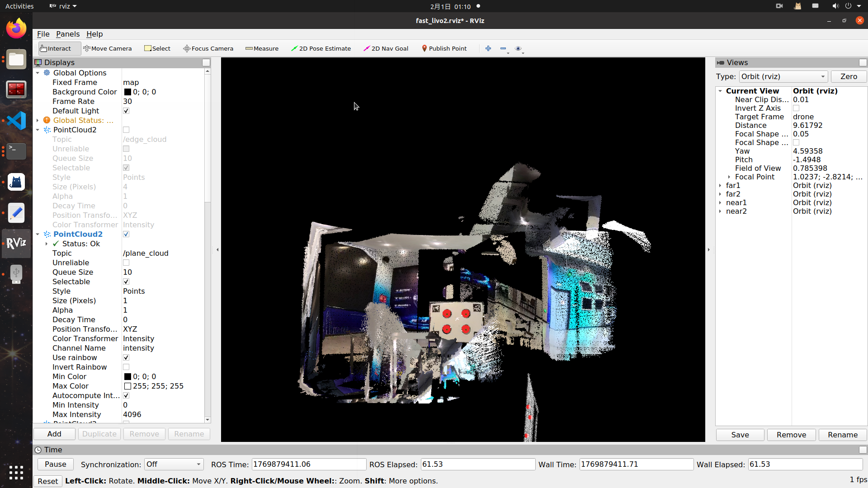This screenshot has width=868, height=488.
Task: Activate the Focus Camera tool
Action: 208,48
